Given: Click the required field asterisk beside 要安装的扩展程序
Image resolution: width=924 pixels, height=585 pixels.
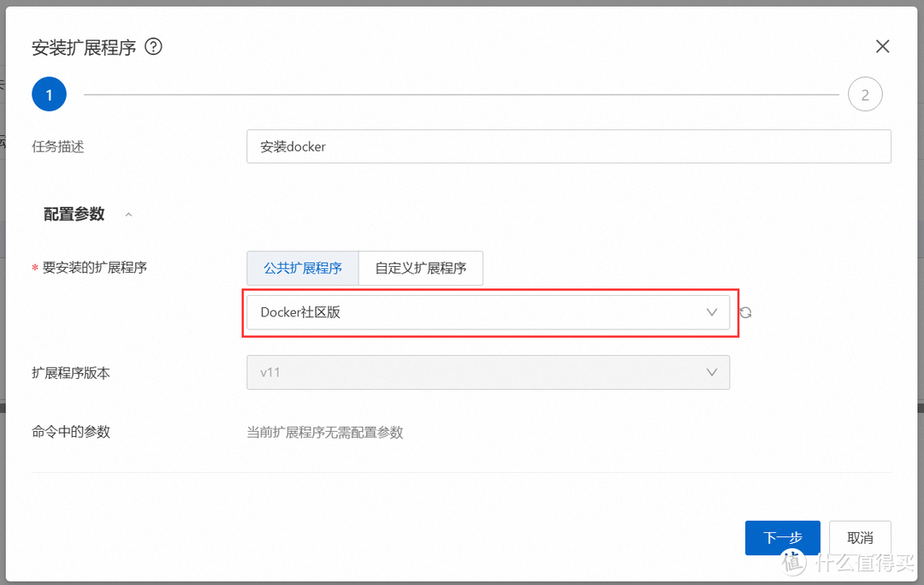Looking at the screenshot, I should [x=33, y=267].
